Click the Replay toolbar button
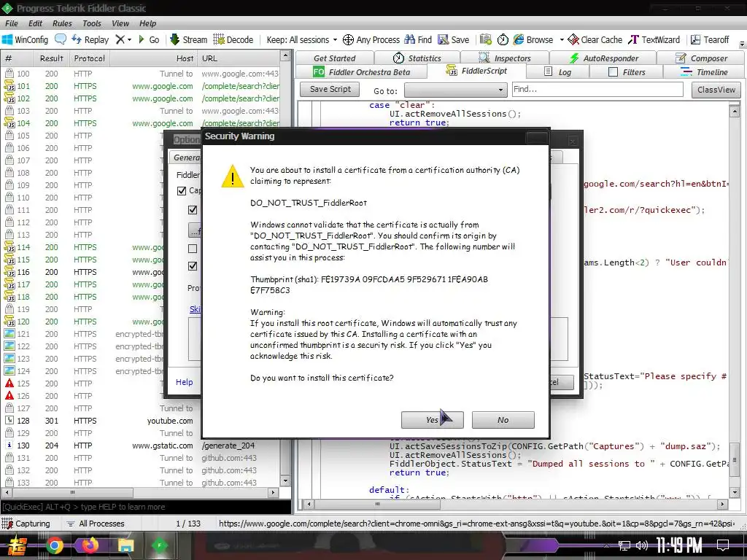The image size is (747, 560). [x=90, y=39]
